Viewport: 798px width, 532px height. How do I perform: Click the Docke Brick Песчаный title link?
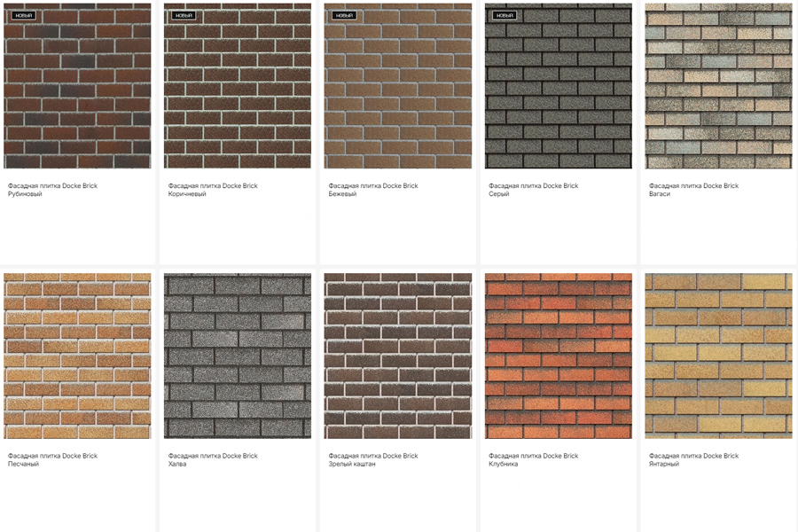click(52, 459)
